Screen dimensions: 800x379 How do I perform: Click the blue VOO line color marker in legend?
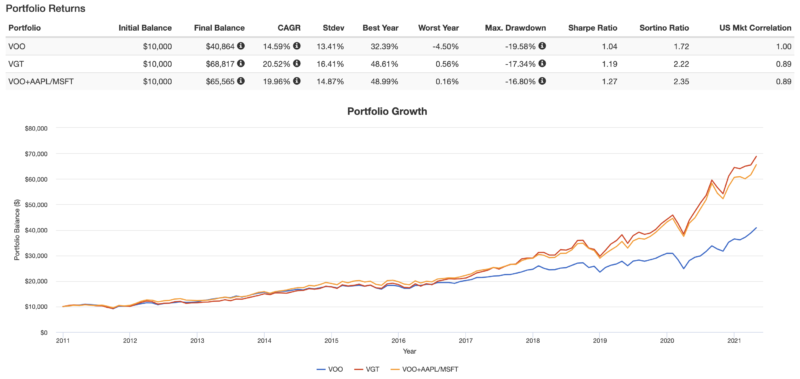pyautogui.click(x=322, y=368)
